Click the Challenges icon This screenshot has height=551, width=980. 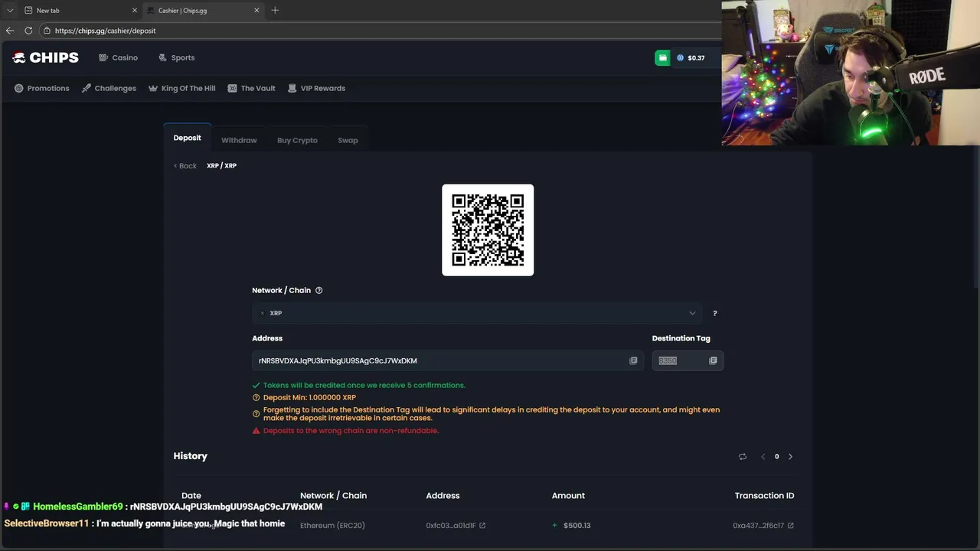(x=86, y=88)
